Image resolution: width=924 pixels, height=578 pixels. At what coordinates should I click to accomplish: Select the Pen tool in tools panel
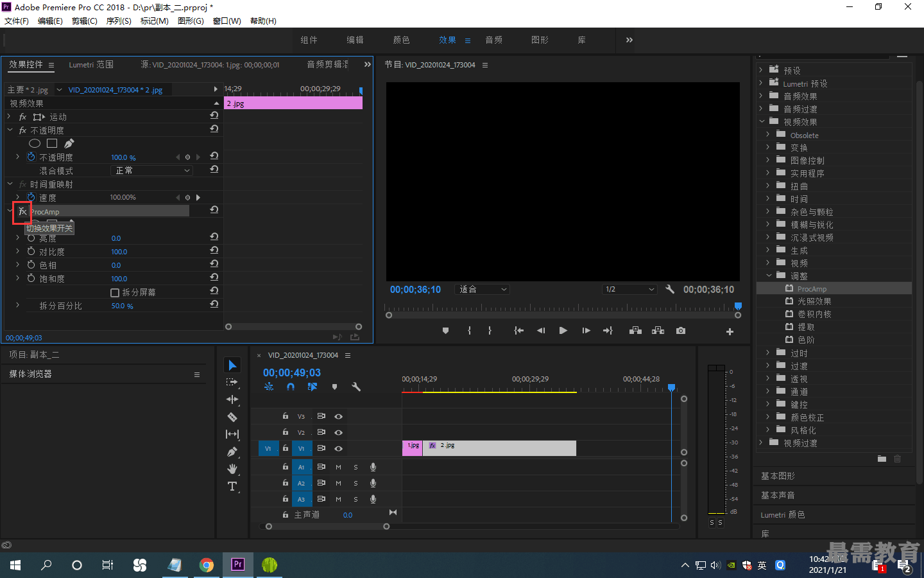coord(232,451)
